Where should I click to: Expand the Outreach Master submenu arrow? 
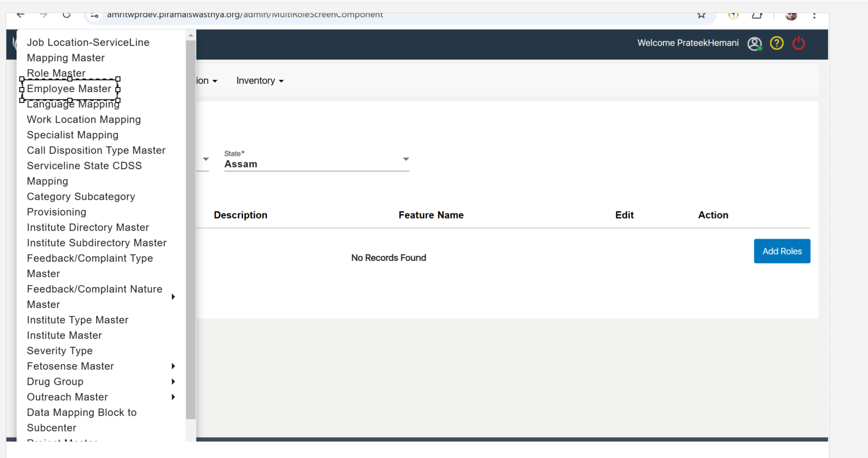pyautogui.click(x=173, y=397)
